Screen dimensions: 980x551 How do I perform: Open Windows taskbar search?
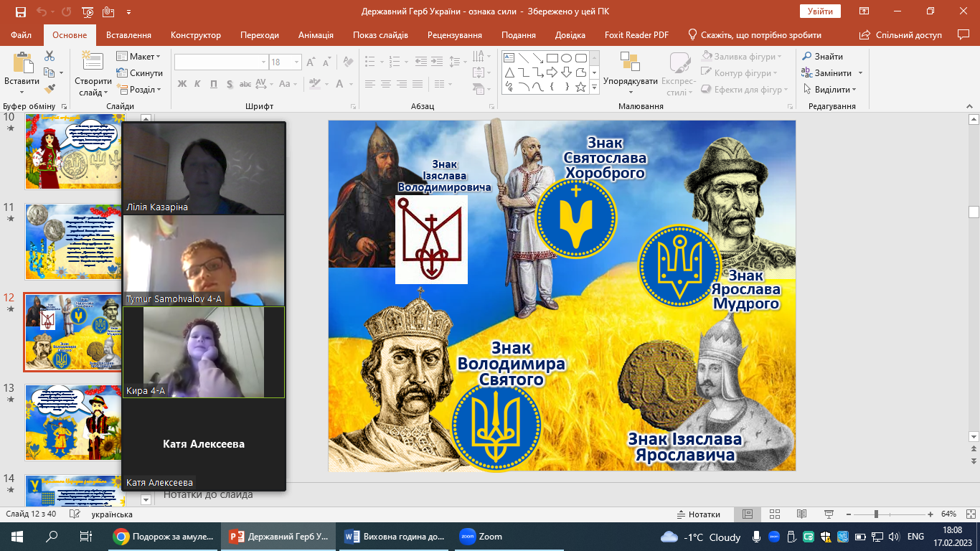point(52,536)
